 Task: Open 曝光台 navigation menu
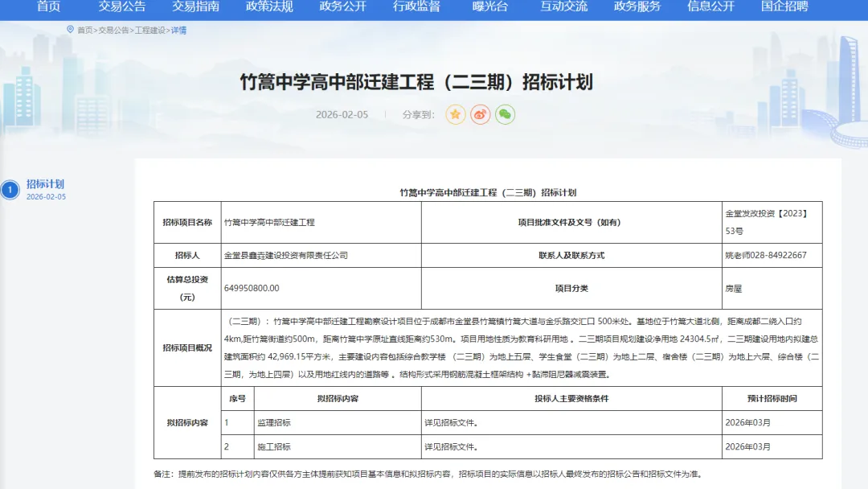pos(490,6)
